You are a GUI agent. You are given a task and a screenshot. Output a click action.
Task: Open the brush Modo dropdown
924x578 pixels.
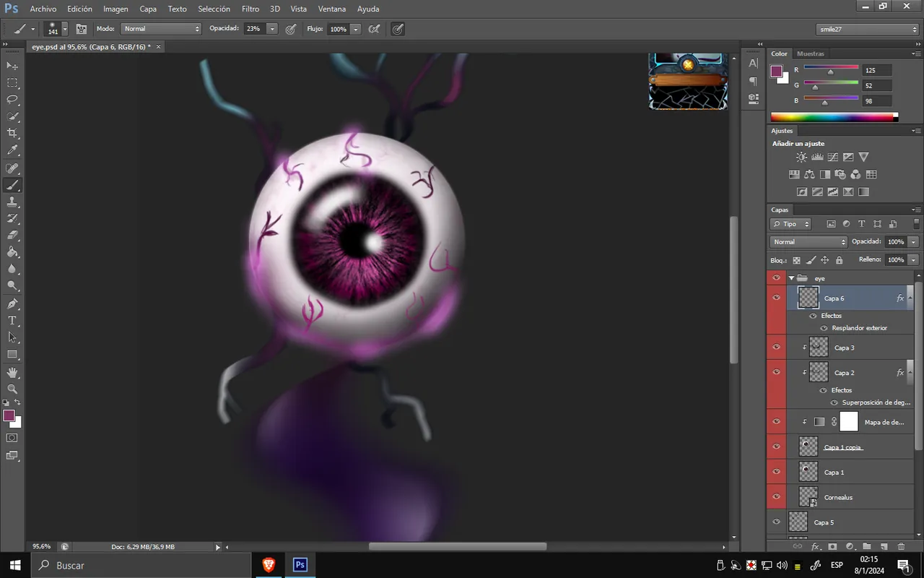point(161,29)
